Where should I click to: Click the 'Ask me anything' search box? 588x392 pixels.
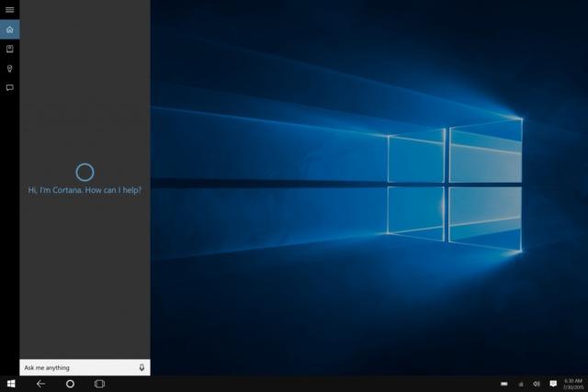click(x=85, y=367)
